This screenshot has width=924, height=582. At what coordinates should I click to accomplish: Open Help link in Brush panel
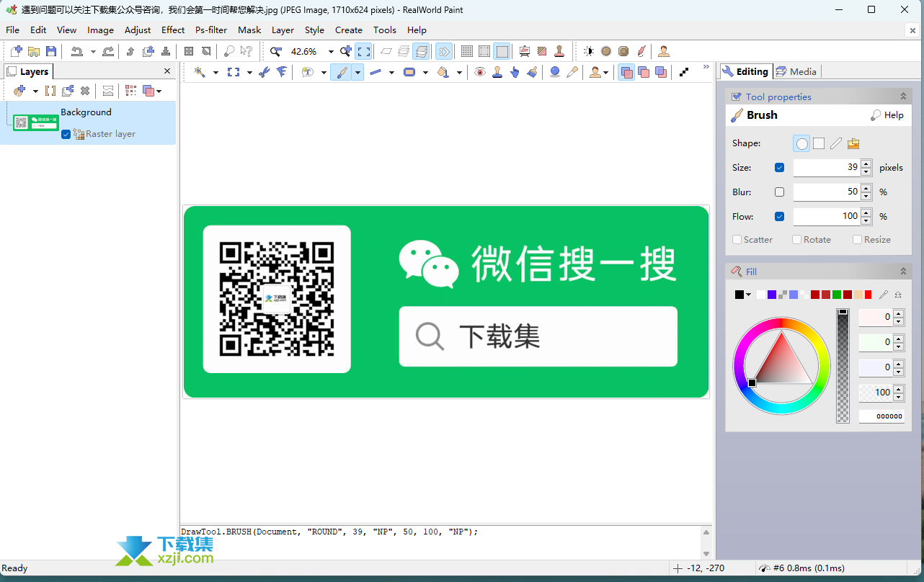[x=887, y=115]
